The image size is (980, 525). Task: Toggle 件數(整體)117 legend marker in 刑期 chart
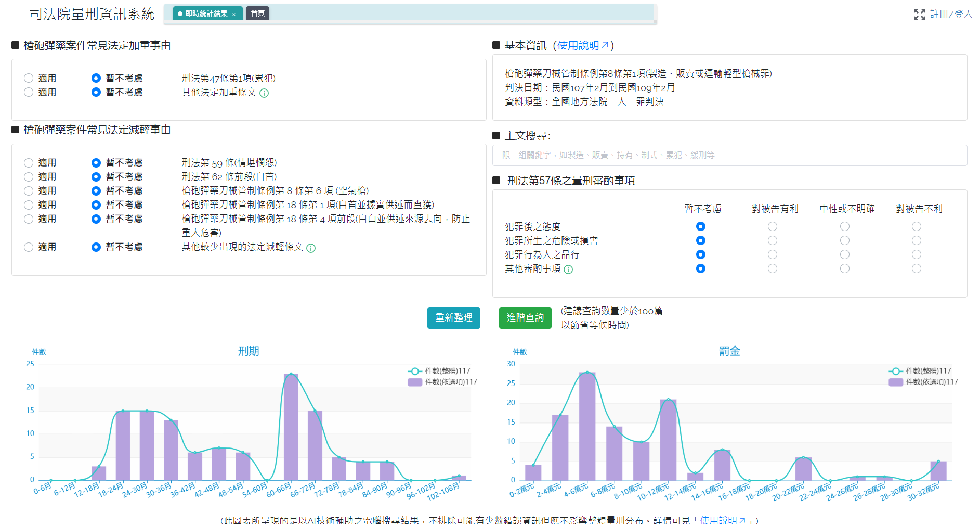tap(414, 371)
